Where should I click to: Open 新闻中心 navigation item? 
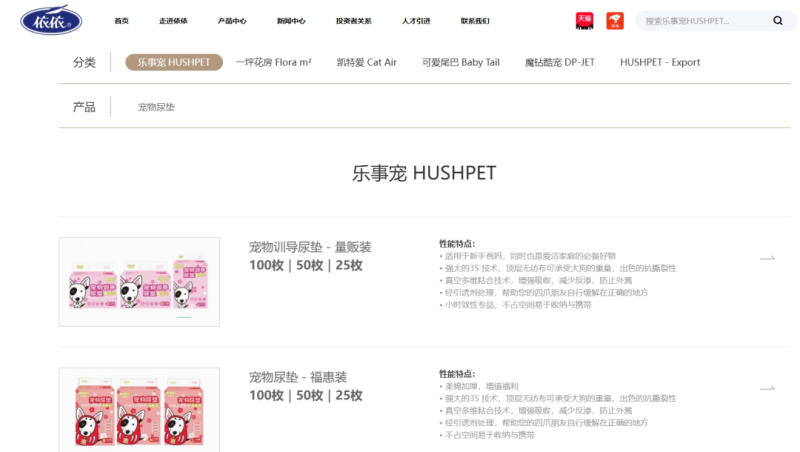[291, 21]
